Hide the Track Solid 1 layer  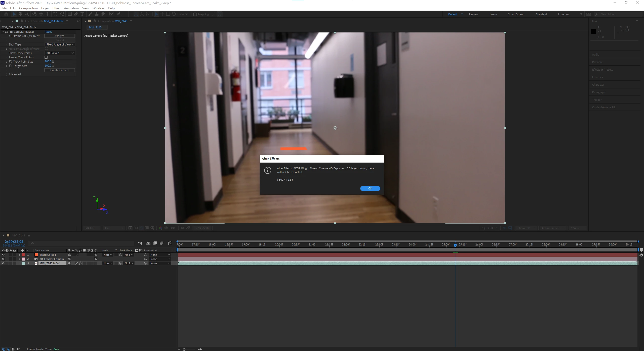pyautogui.click(x=3, y=255)
